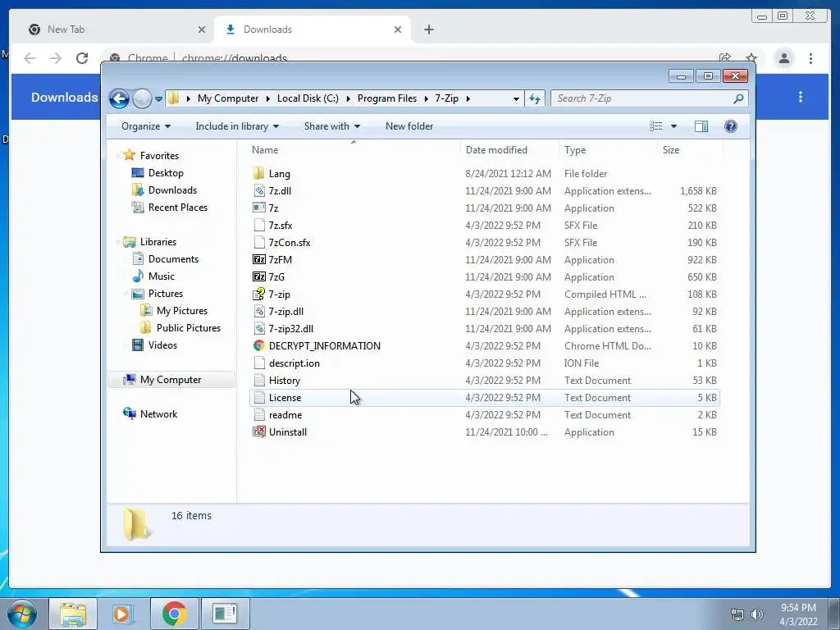This screenshot has width=840, height=630.
Task: Open Videos library
Action: tap(162, 345)
